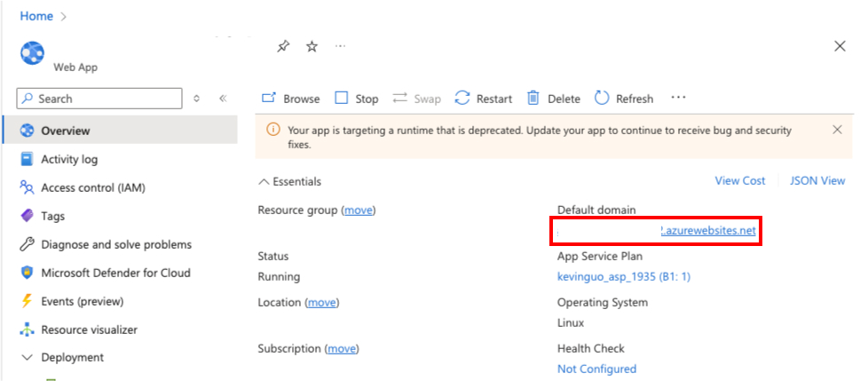868x381 pixels.
Task: Collapse the sidebar with the double chevron
Action: point(223,99)
